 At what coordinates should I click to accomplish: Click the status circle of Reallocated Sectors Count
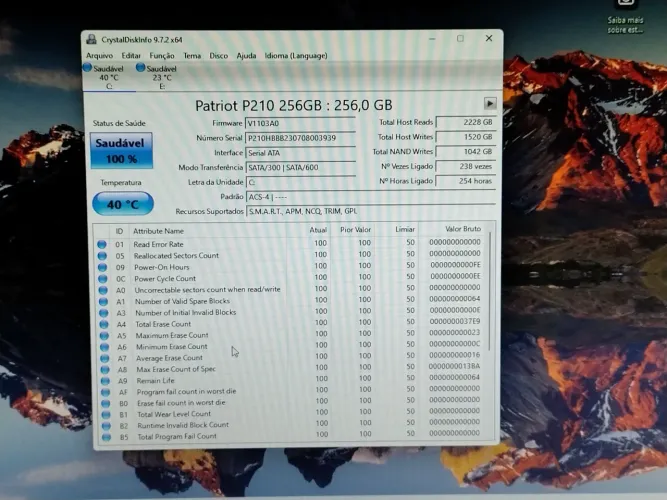point(102,256)
